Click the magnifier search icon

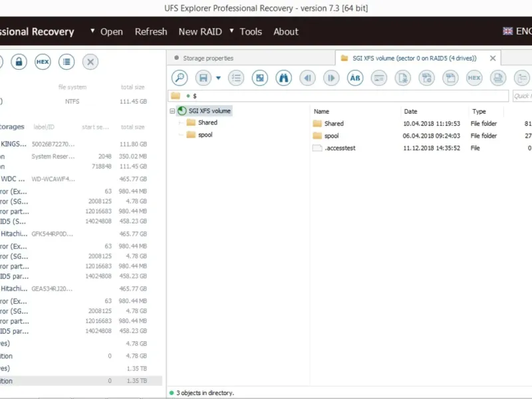[x=180, y=78]
